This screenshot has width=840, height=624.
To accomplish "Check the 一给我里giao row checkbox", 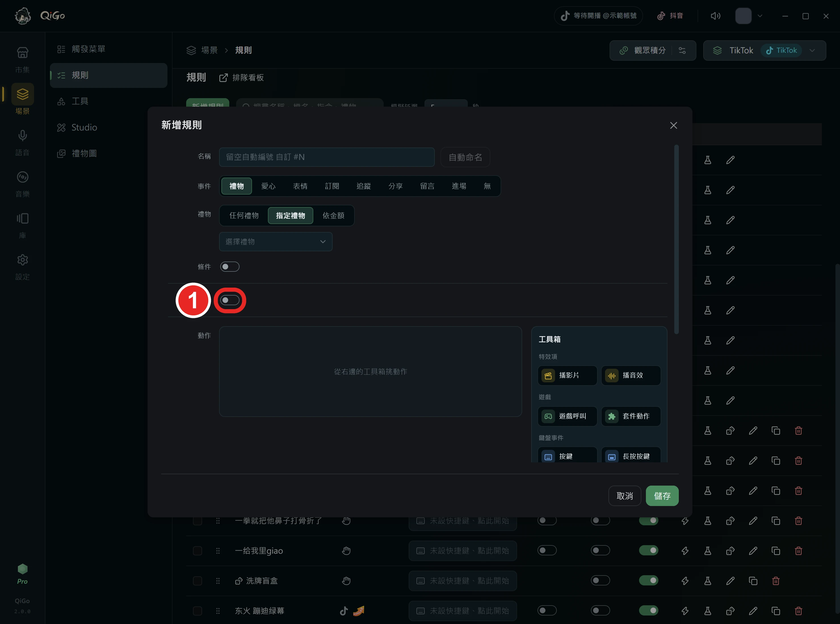I will point(197,551).
